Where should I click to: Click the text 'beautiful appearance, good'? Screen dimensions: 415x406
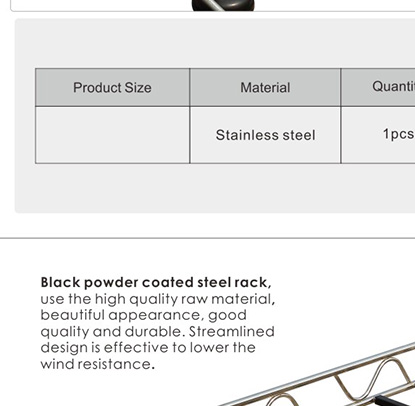click(x=144, y=315)
